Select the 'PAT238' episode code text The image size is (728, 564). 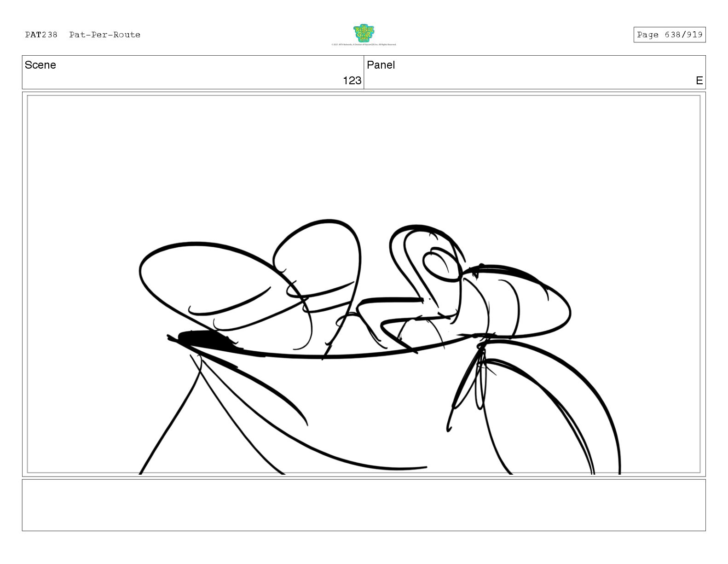[x=41, y=35]
